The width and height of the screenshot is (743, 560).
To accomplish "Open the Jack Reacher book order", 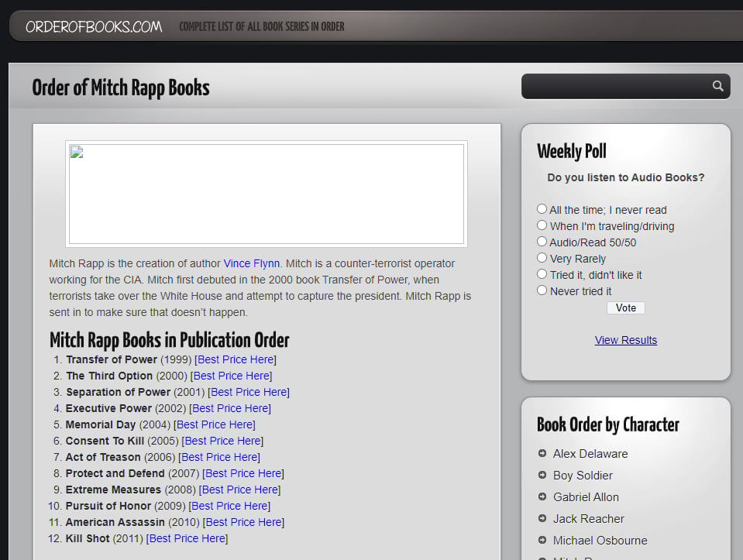I will (589, 519).
